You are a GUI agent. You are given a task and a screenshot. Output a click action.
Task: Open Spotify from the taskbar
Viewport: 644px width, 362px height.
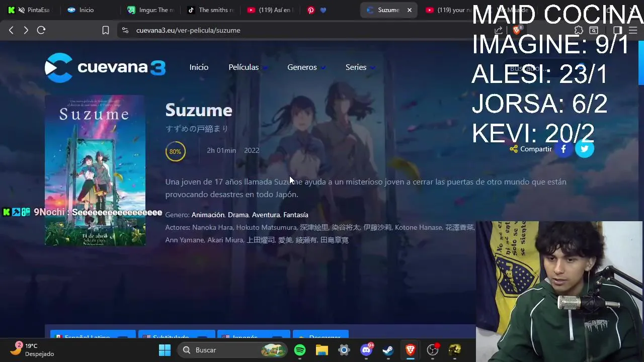tap(300, 350)
